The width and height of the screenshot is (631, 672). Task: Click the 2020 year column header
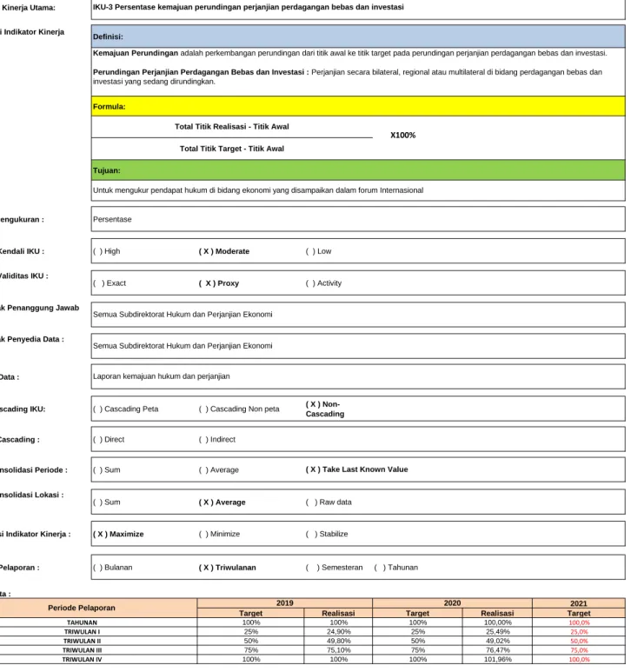pos(452,603)
